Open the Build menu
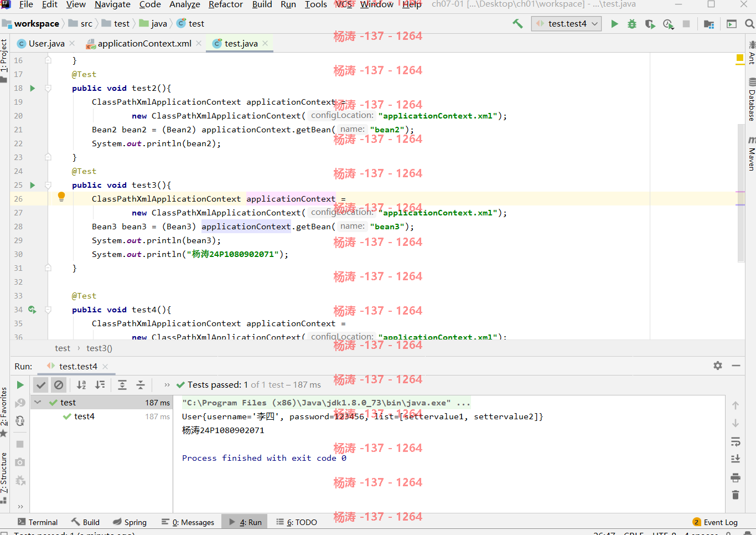 click(x=262, y=4)
